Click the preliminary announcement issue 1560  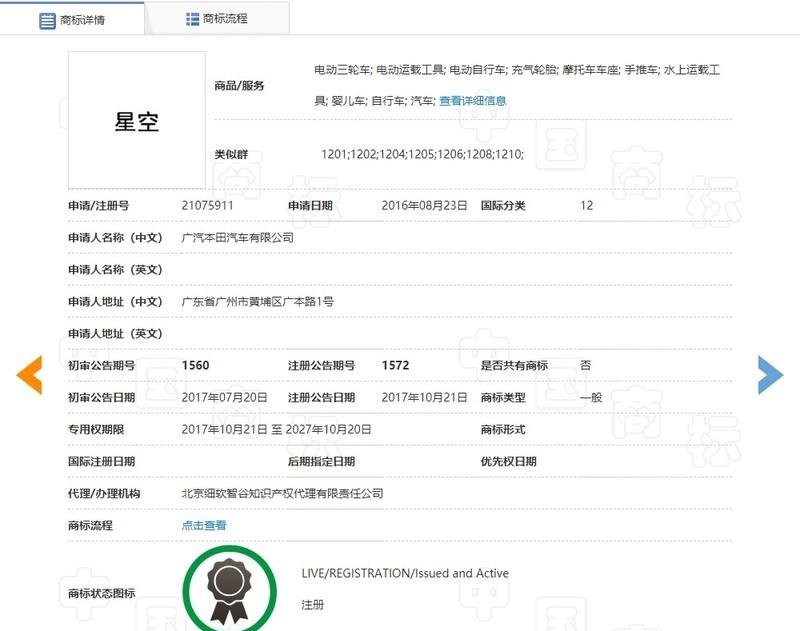195,365
